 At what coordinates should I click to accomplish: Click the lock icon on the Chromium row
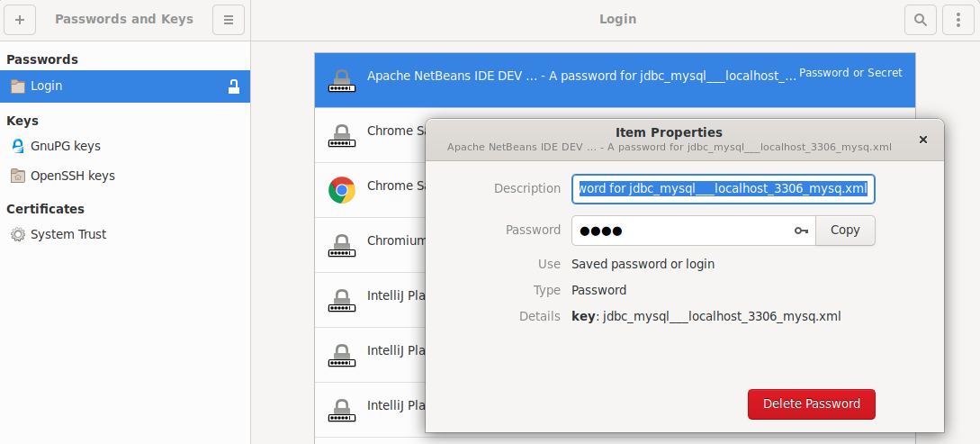(x=342, y=245)
